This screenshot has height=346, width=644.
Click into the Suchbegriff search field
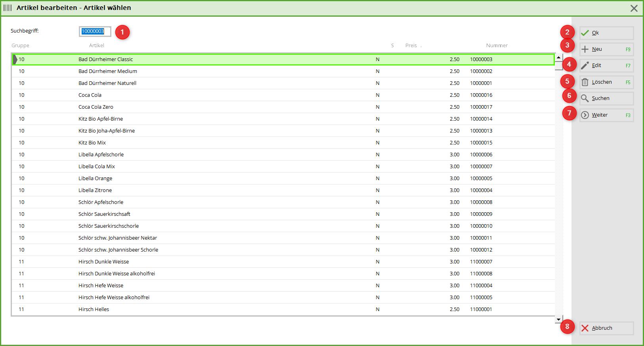coord(95,31)
